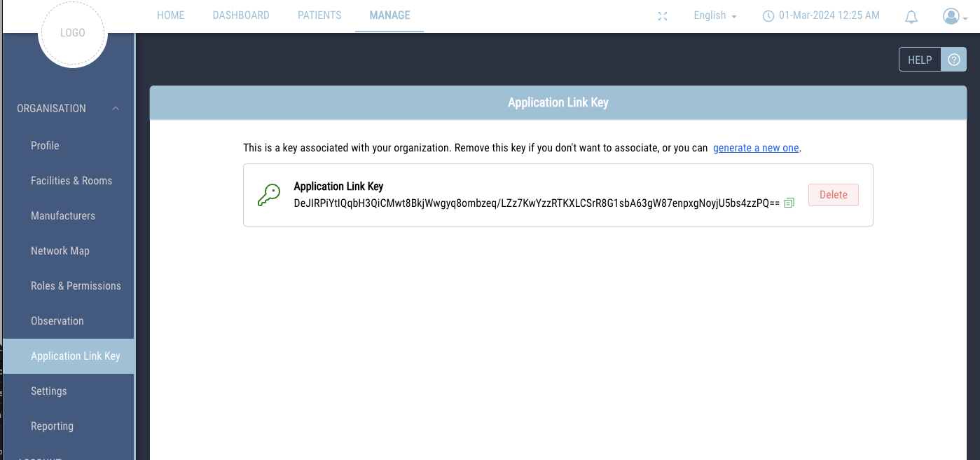
Task: Delete the application link key
Action: pyautogui.click(x=833, y=195)
